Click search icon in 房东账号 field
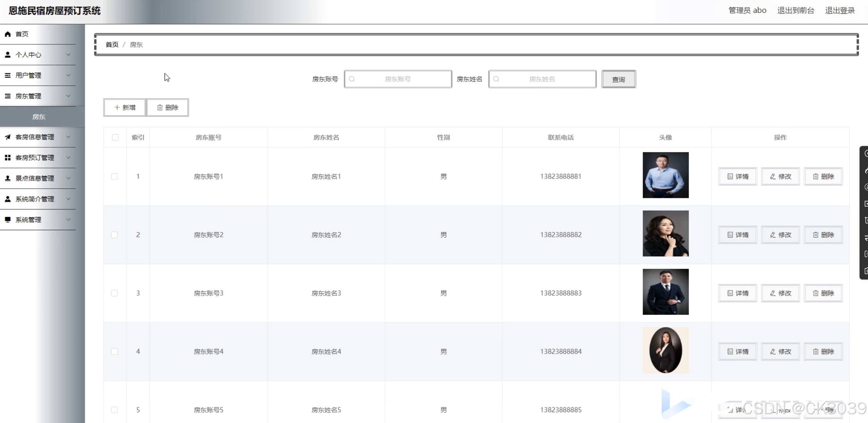This screenshot has width=868, height=423. pyautogui.click(x=352, y=79)
